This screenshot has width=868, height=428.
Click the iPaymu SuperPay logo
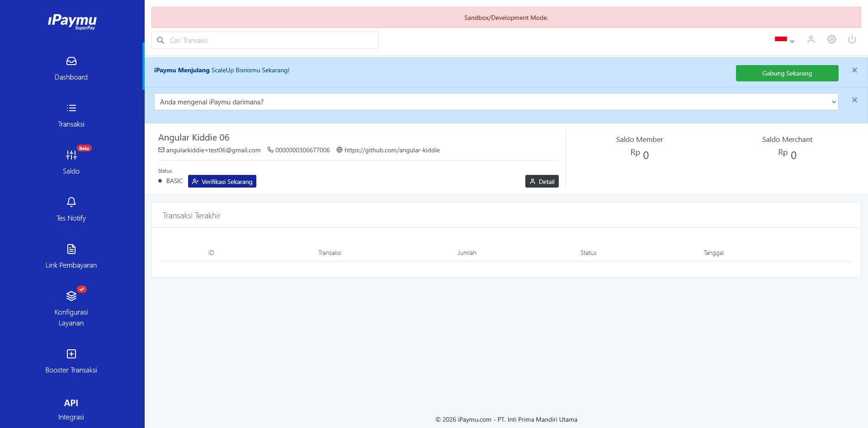coord(72,21)
